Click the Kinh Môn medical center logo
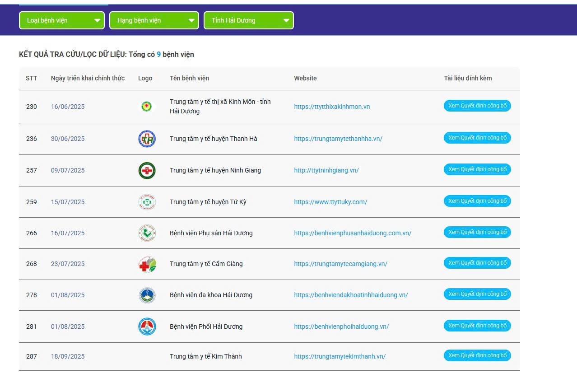The height and width of the screenshot is (392, 577). pyautogui.click(x=146, y=107)
